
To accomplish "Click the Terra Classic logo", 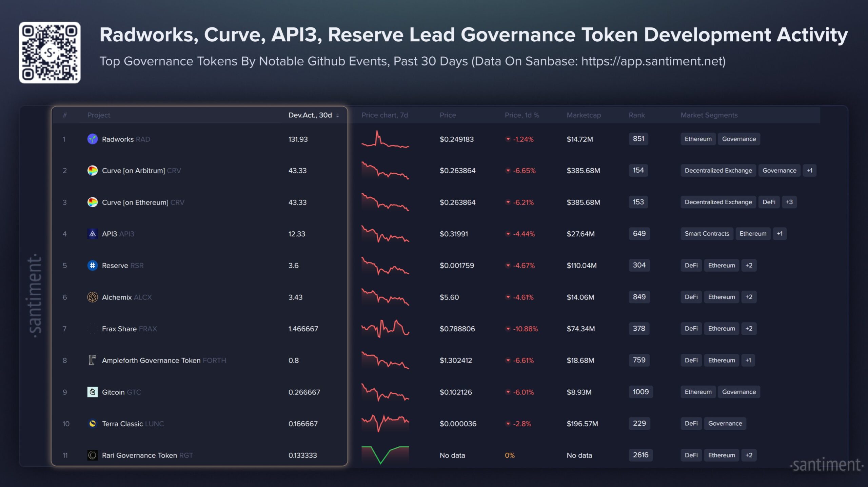I will pos(92,424).
